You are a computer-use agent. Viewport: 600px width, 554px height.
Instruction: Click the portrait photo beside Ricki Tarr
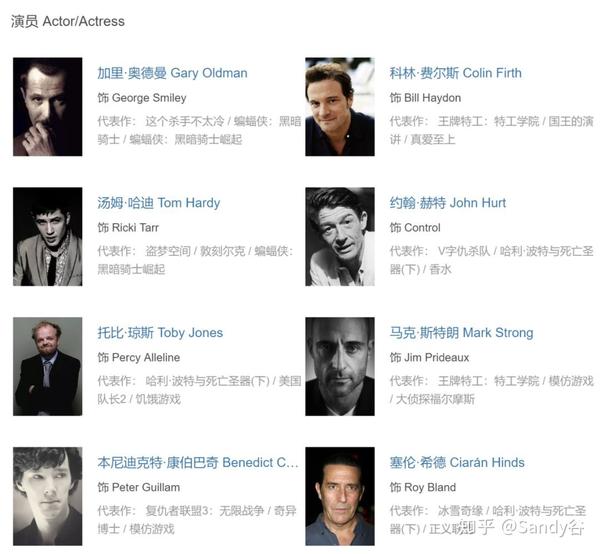click(47, 236)
